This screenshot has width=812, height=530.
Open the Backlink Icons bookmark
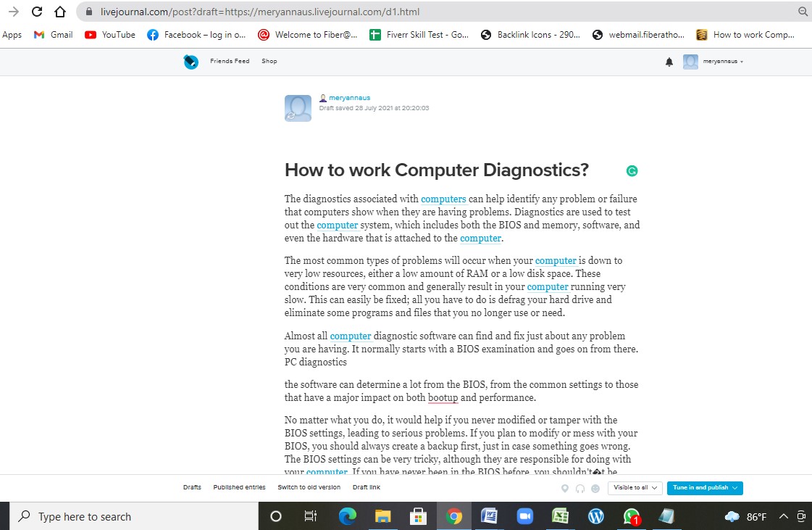click(x=530, y=35)
